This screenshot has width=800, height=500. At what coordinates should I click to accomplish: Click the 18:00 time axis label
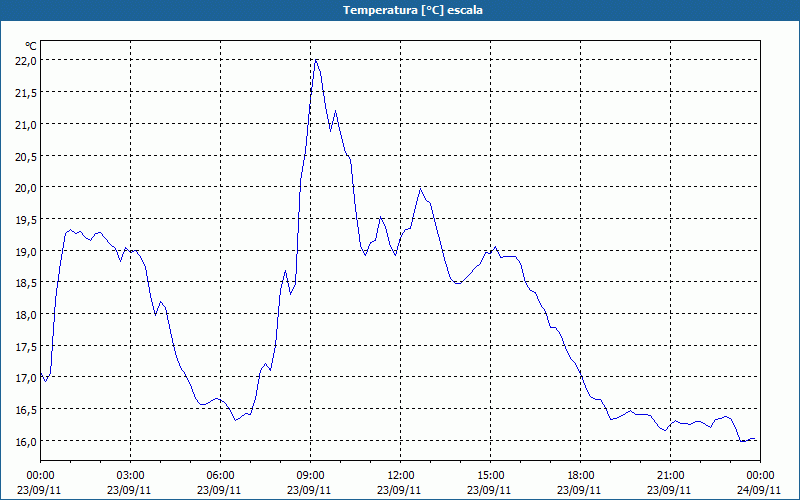click(x=581, y=476)
